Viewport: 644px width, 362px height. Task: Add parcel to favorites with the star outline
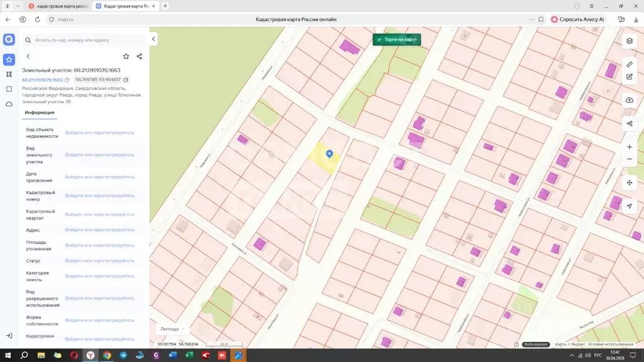126,56
